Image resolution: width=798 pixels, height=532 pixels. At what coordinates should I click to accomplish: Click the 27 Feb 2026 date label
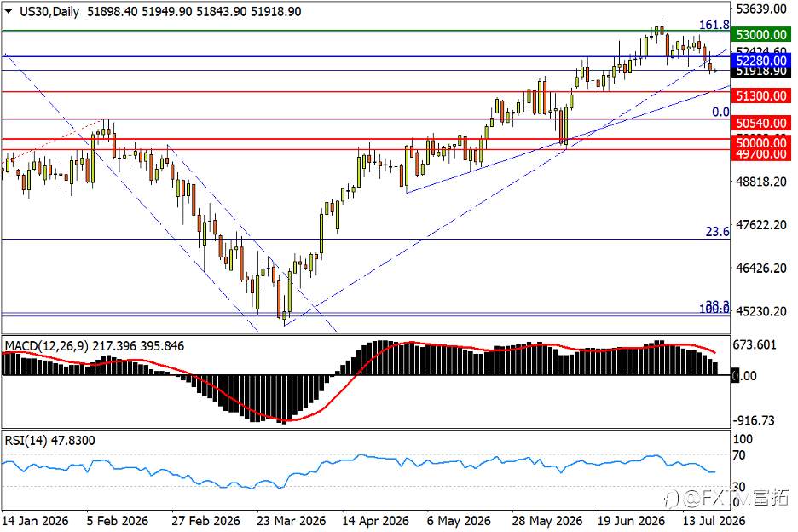(x=205, y=521)
